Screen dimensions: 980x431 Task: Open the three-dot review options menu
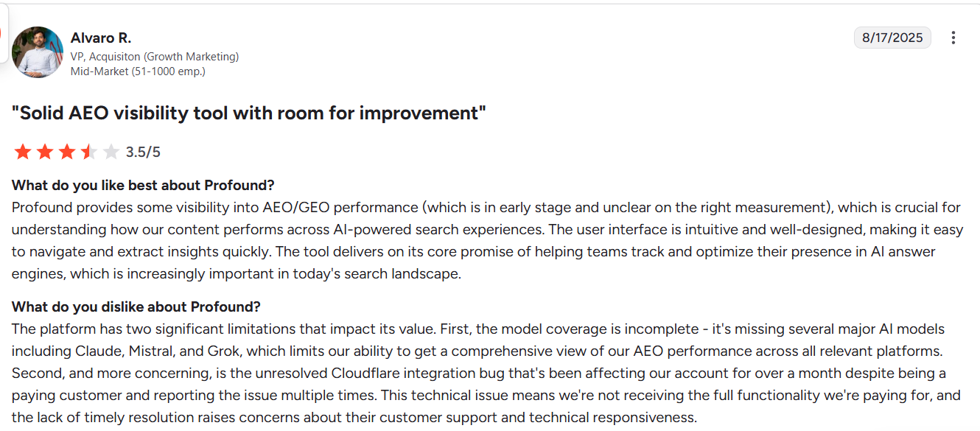coord(953,38)
